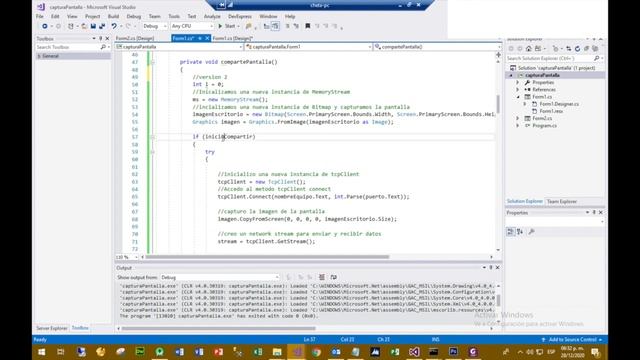Image resolution: width=640 pixels, height=360 pixels.
Task: Click the Alphabetical sort icon in Properties panel
Action: [520, 232]
